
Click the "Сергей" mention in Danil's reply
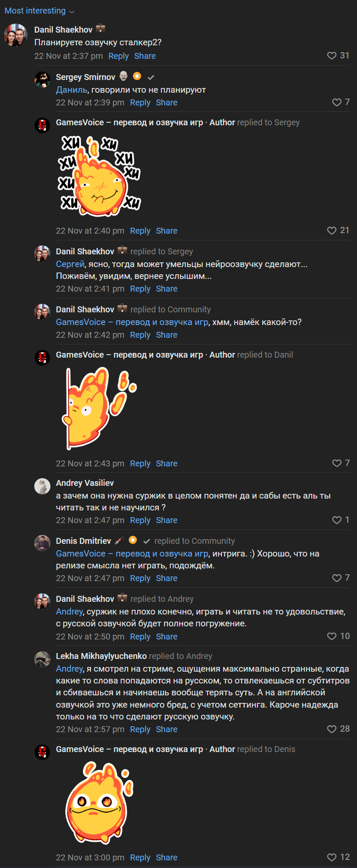coord(70,264)
